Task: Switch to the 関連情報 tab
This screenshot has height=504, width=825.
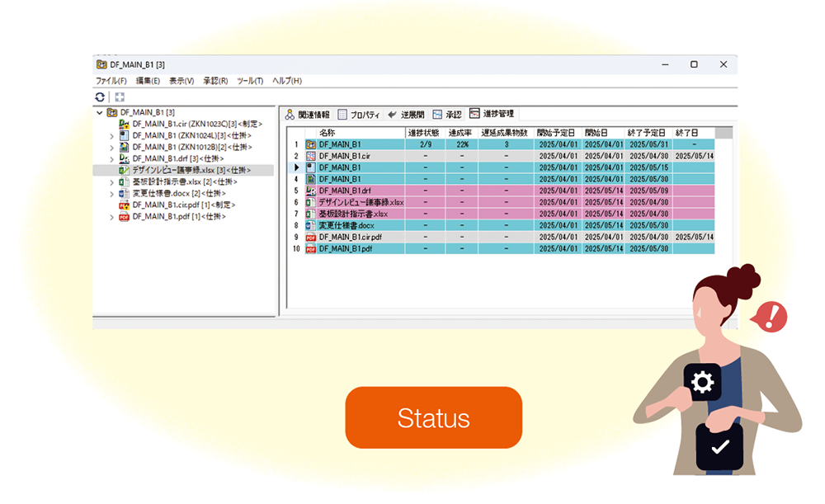Action: [307, 115]
